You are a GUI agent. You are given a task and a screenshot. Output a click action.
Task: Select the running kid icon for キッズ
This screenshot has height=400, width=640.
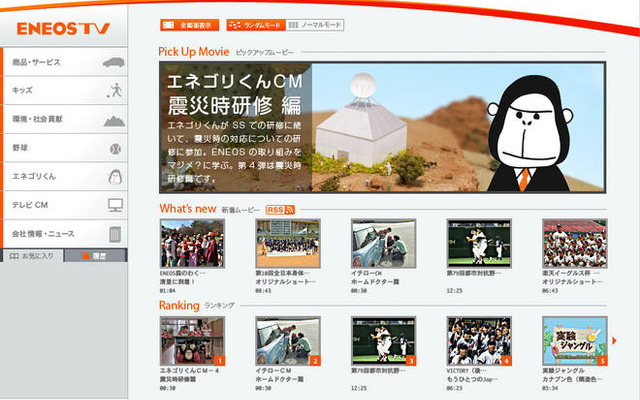[x=115, y=90]
